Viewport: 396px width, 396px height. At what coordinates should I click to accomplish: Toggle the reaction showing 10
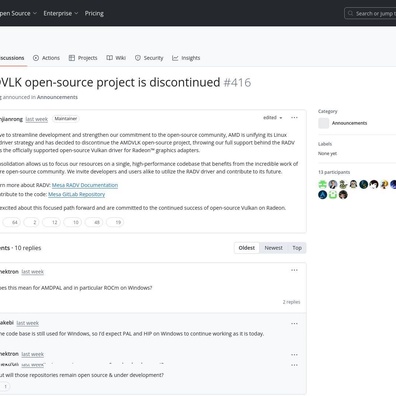(73, 222)
